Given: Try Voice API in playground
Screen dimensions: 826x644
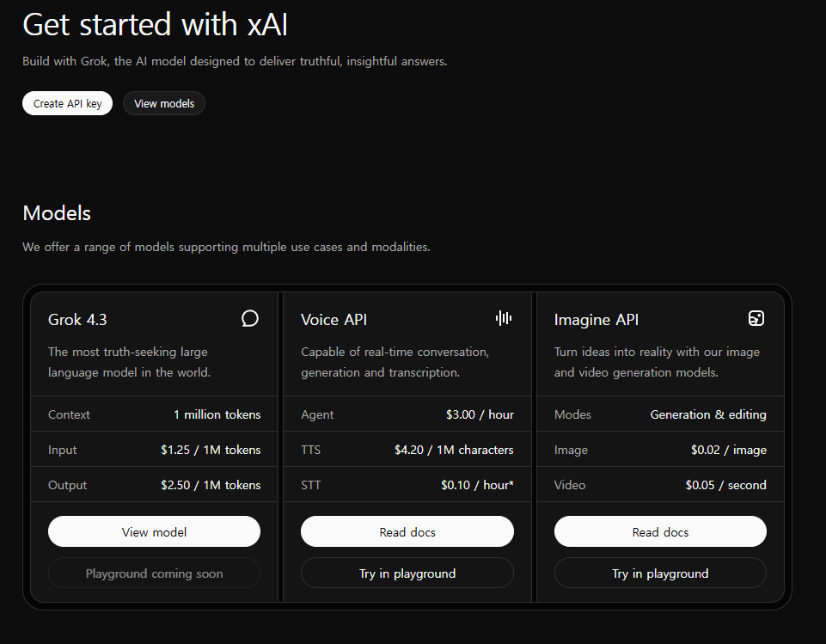Looking at the screenshot, I should pyautogui.click(x=407, y=573).
